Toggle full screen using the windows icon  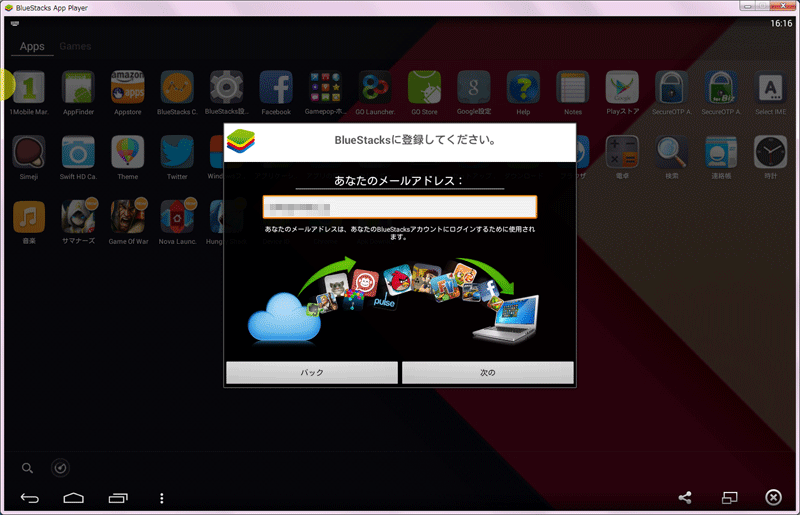coord(730,498)
